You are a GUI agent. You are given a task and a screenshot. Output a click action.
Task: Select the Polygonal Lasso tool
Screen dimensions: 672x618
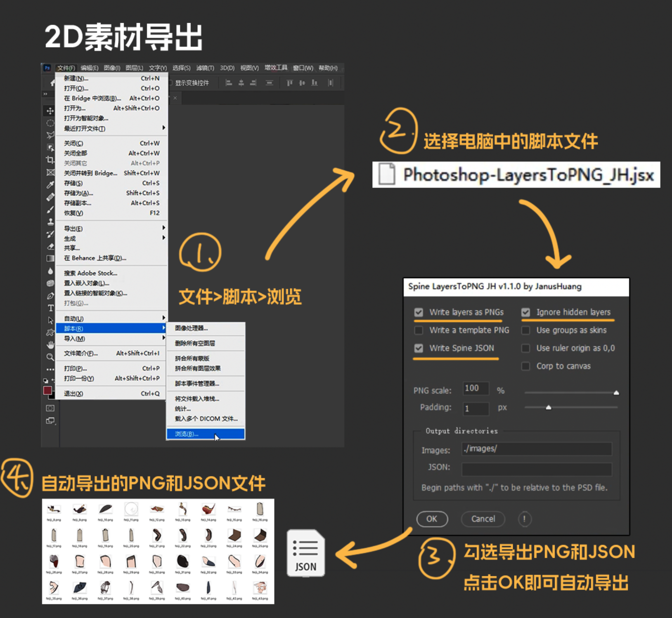50,135
